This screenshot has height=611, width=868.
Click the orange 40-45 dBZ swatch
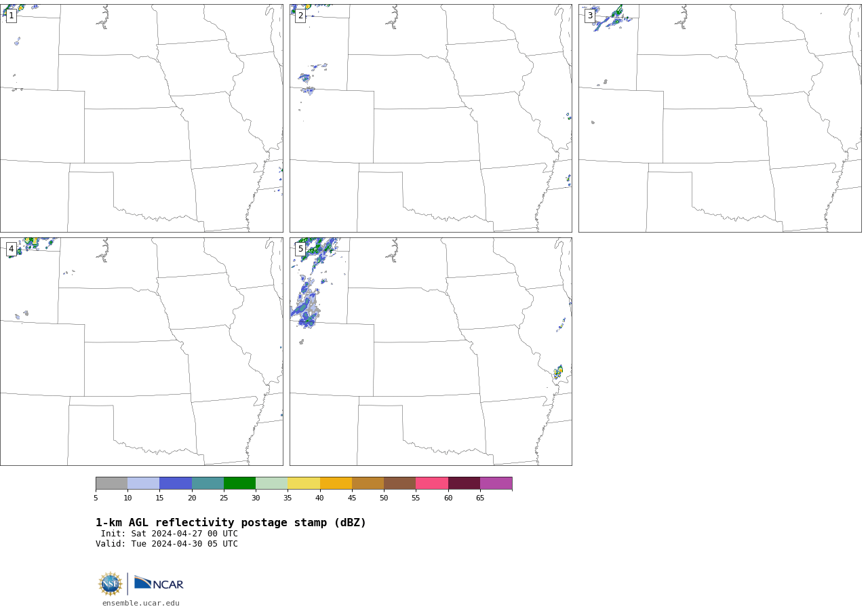click(x=336, y=484)
